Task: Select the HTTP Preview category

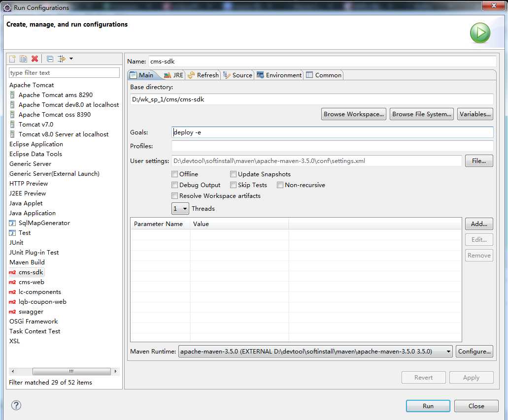Action: pyautogui.click(x=29, y=184)
